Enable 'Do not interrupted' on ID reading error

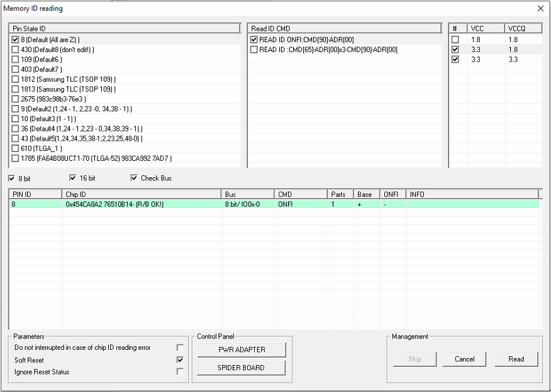181,347
